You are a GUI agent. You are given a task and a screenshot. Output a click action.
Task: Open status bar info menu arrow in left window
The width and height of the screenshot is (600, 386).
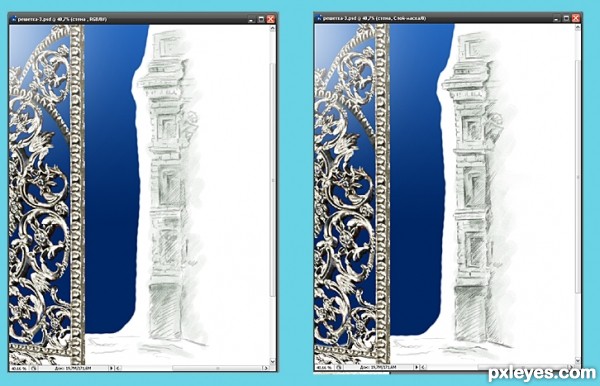pos(112,368)
